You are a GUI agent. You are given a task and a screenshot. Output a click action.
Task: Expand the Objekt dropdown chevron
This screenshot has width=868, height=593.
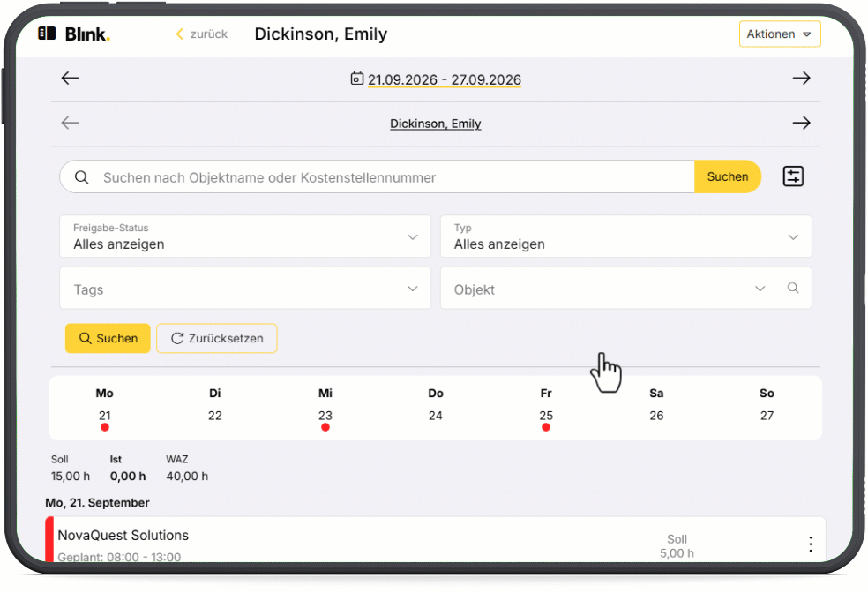click(759, 289)
